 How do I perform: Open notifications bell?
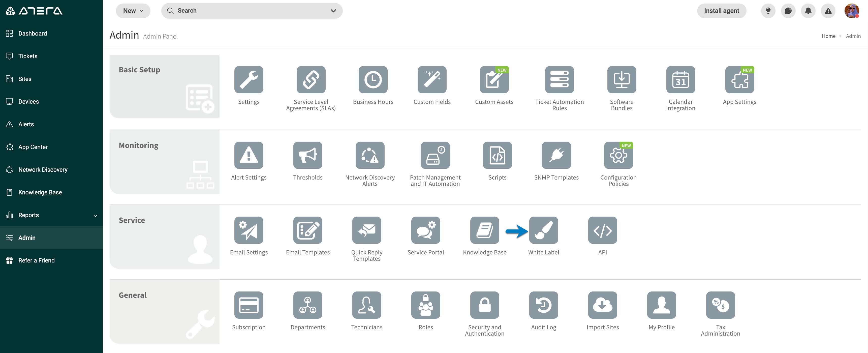[808, 11]
